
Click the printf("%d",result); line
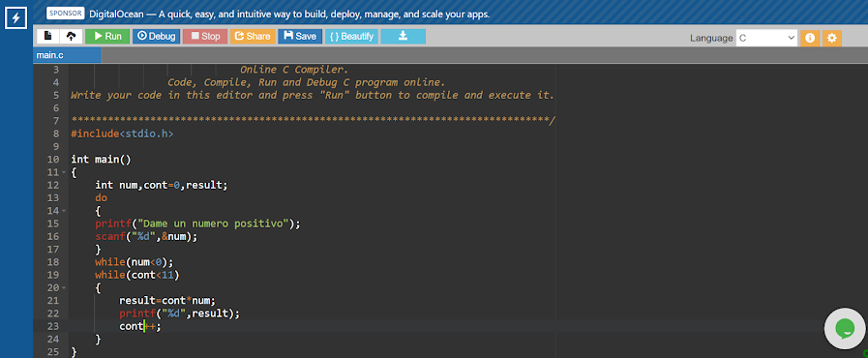point(179,313)
